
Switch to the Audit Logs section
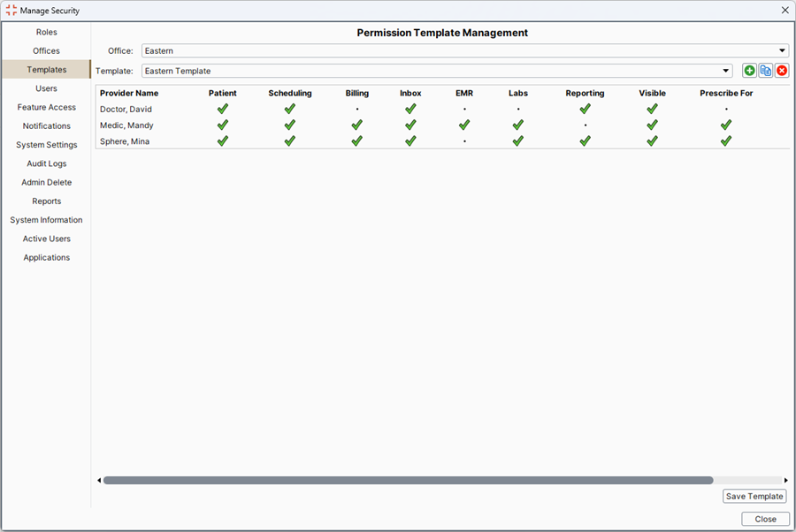click(46, 163)
